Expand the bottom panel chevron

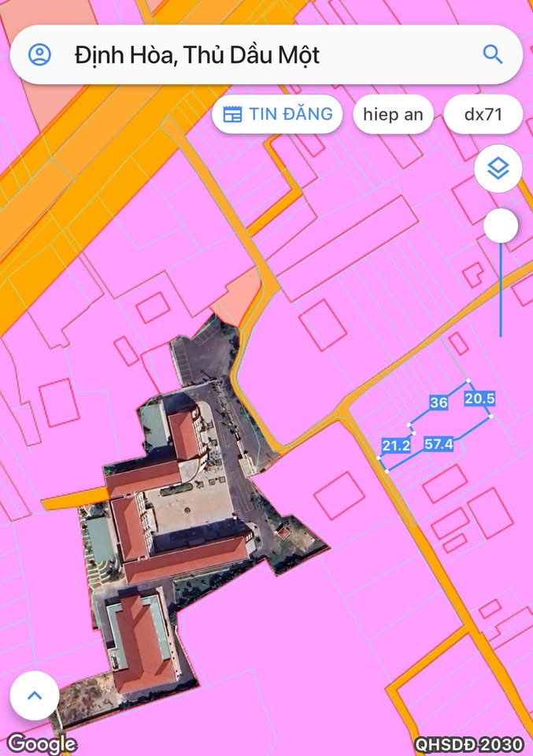(x=35, y=695)
